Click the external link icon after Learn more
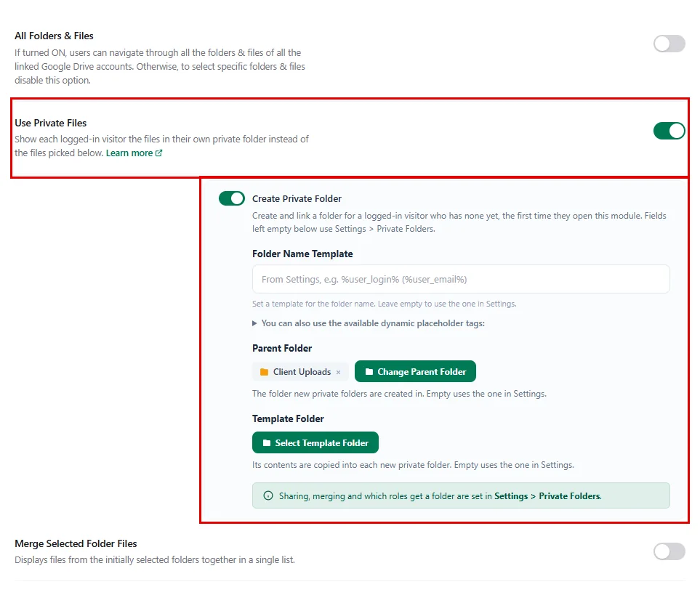700x595 pixels. click(158, 153)
